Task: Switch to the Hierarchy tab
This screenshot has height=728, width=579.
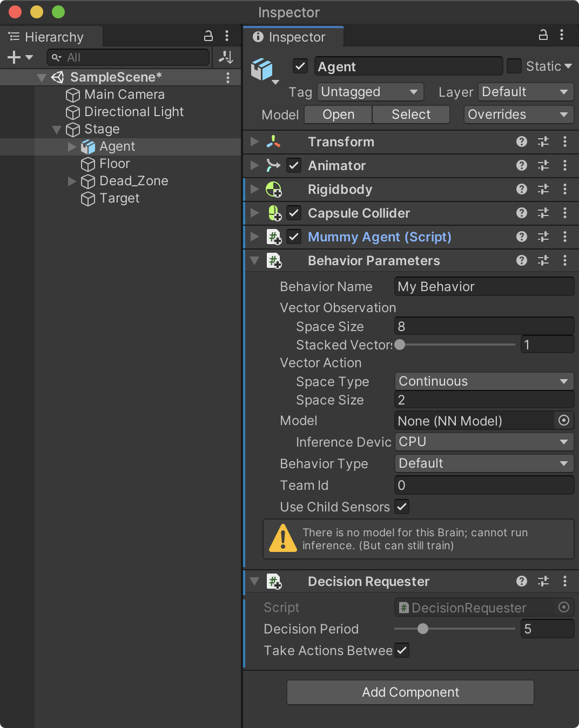Action: coord(51,37)
